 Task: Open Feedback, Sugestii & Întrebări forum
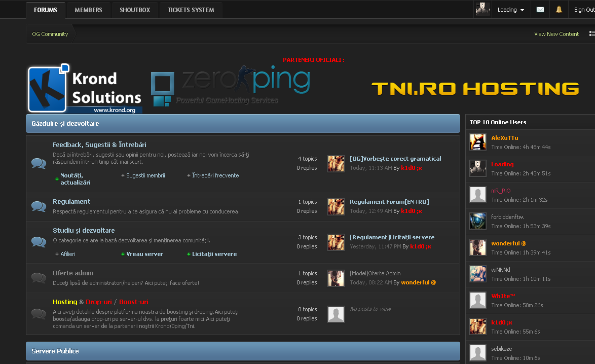[x=99, y=144]
